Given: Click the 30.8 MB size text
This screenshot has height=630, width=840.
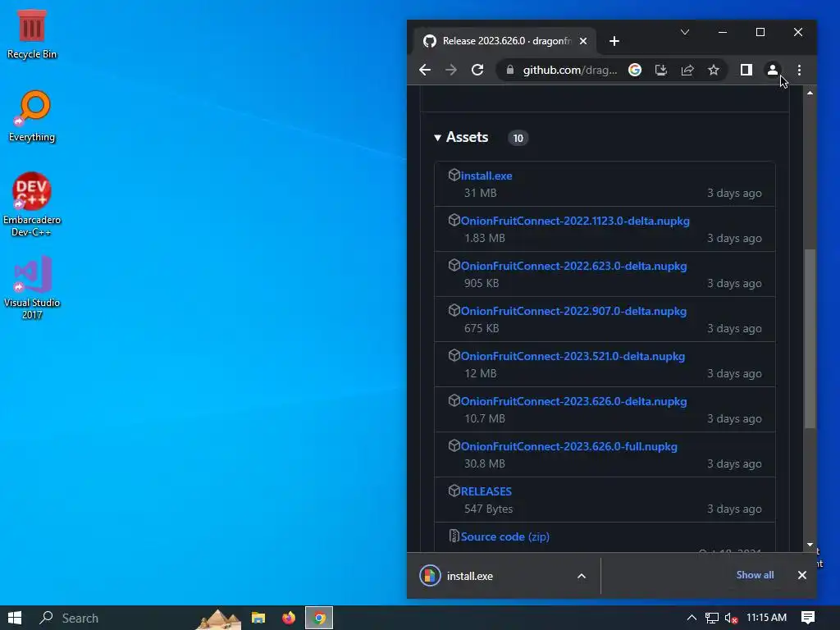Looking at the screenshot, I should [x=484, y=464].
